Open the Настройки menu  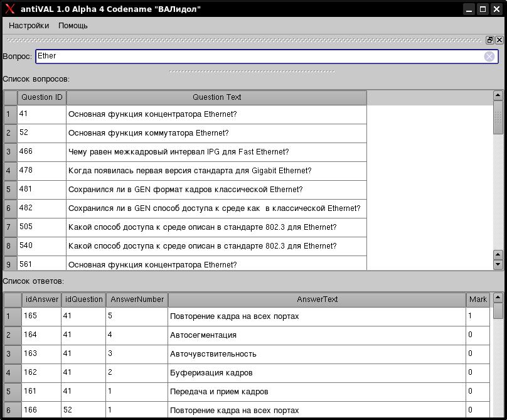coord(29,26)
